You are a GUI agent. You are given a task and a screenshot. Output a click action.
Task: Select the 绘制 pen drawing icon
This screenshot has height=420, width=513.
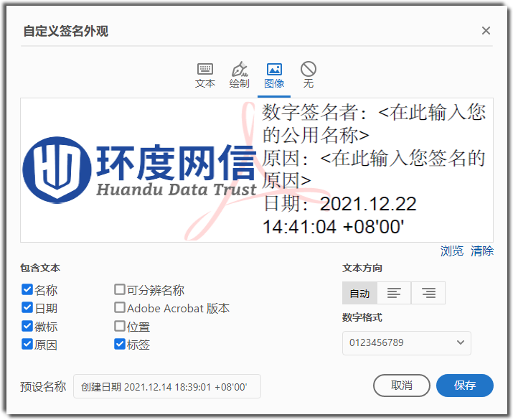pos(240,75)
